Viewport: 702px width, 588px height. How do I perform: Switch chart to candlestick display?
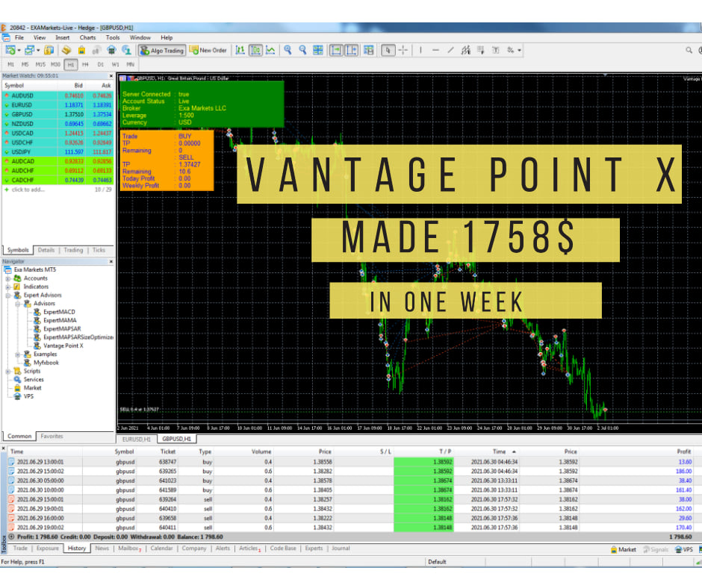(255, 50)
